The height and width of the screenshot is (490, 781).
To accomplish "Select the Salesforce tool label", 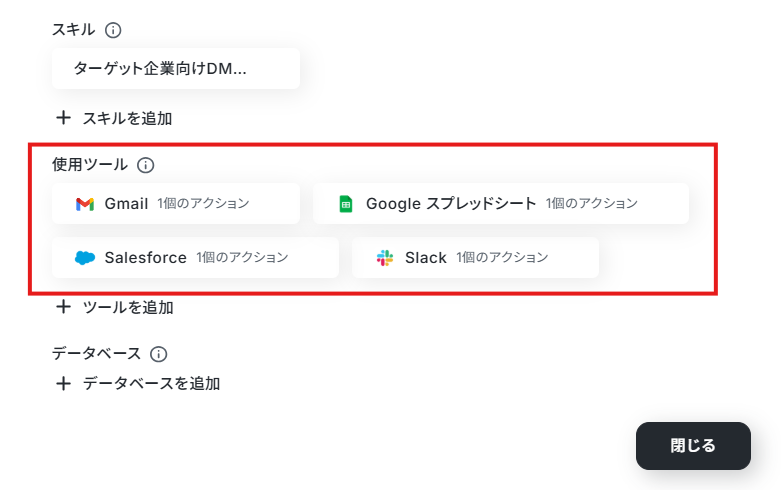I will click(x=145, y=257).
